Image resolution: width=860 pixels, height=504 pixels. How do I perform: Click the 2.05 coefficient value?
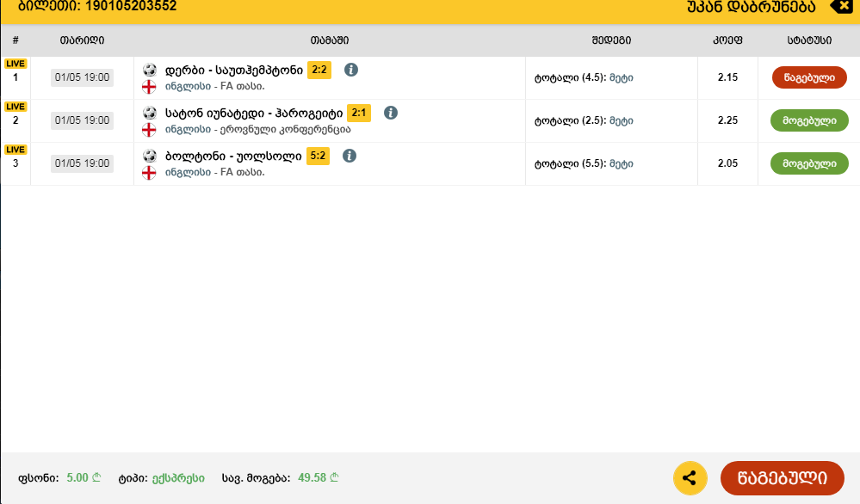click(727, 163)
